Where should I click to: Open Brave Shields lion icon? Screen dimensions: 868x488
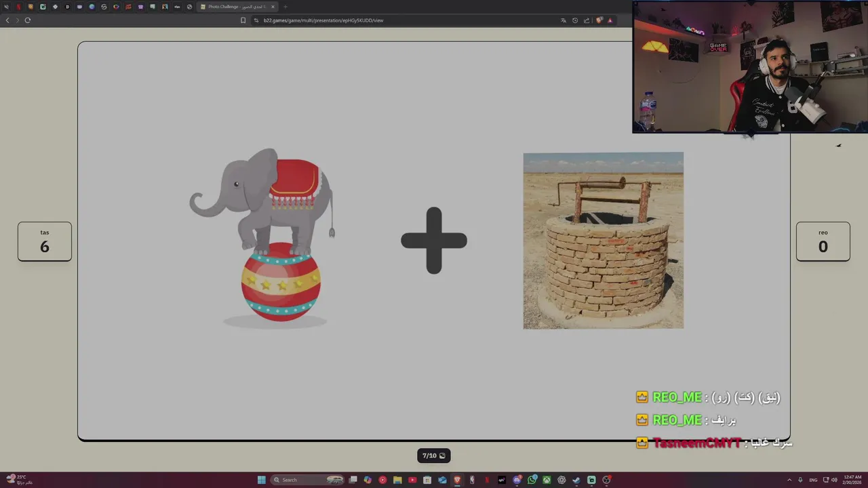598,20
